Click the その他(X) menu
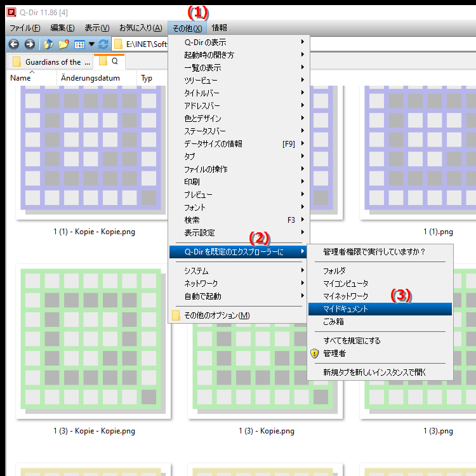 [x=187, y=28]
